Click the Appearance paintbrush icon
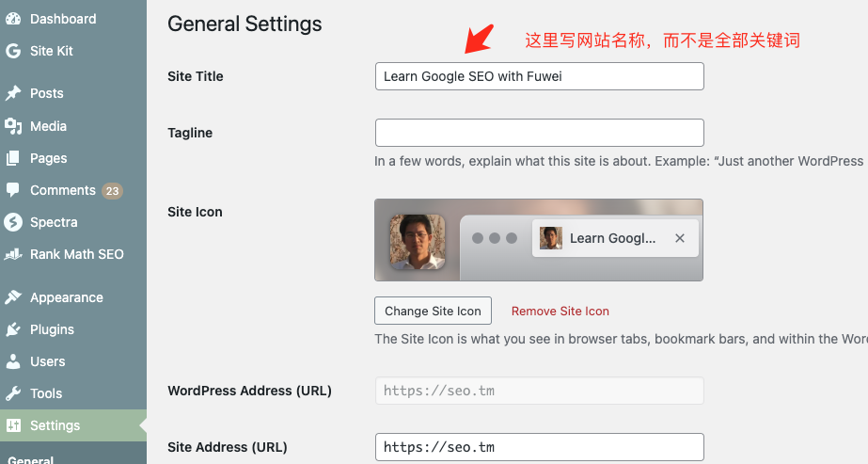Image resolution: width=868 pixels, height=464 pixels. [13, 297]
